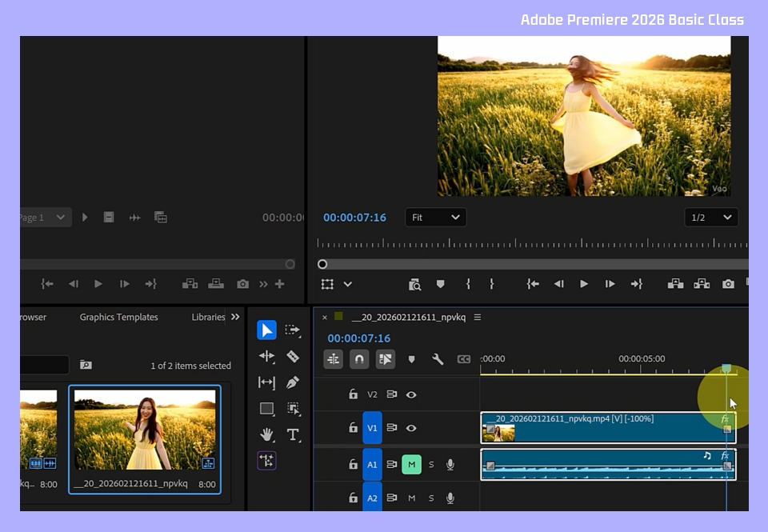Click Mark Out bracket in Program Monitor
Viewport: 768px width, 532px height.
coord(491,284)
